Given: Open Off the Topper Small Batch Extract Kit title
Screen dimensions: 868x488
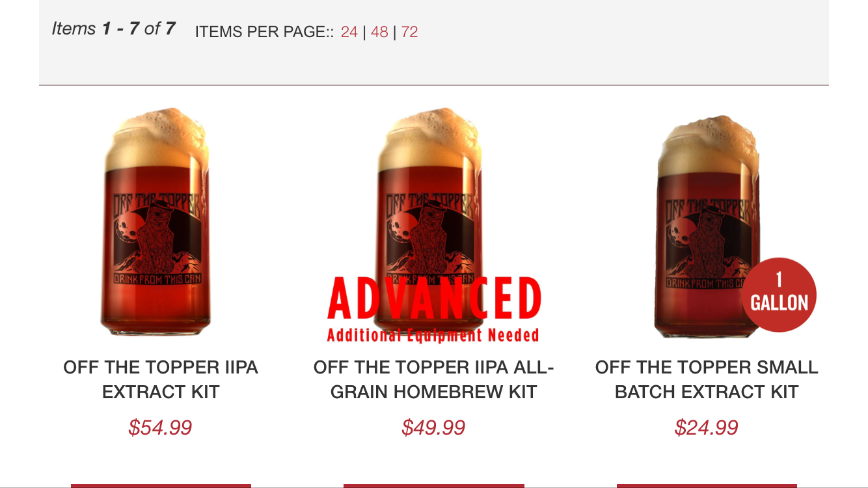Looking at the screenshot, I should (707, 380).
